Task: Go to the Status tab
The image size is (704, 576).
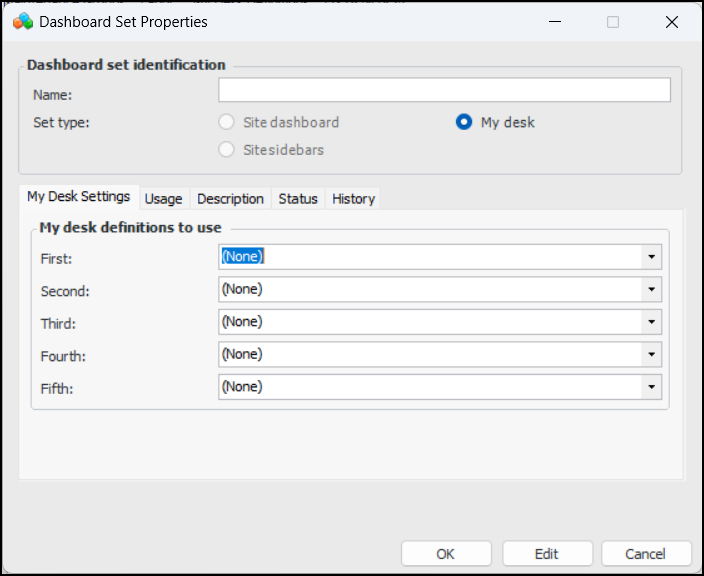Action: 298,199
